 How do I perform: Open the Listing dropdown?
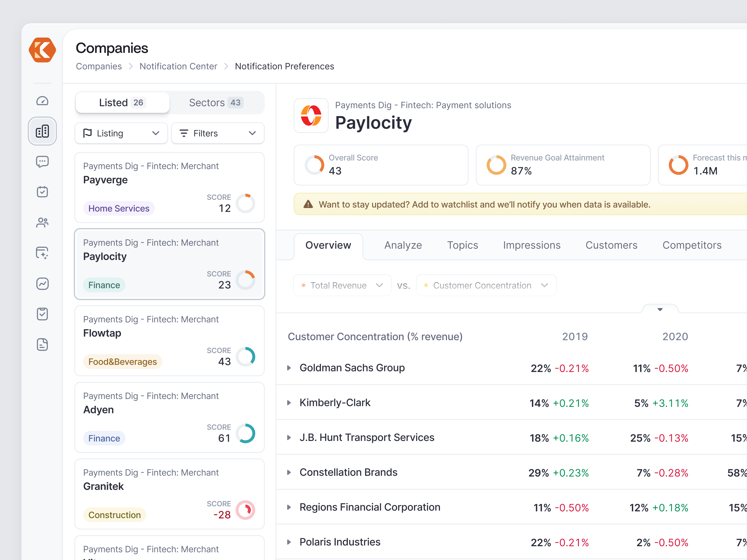pyautogui.click(x=121, y=133)
